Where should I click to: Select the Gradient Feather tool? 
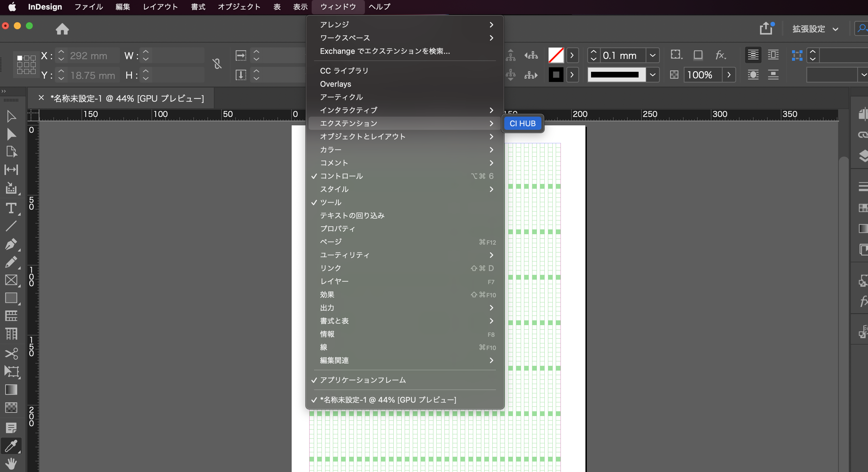[11, 407]
